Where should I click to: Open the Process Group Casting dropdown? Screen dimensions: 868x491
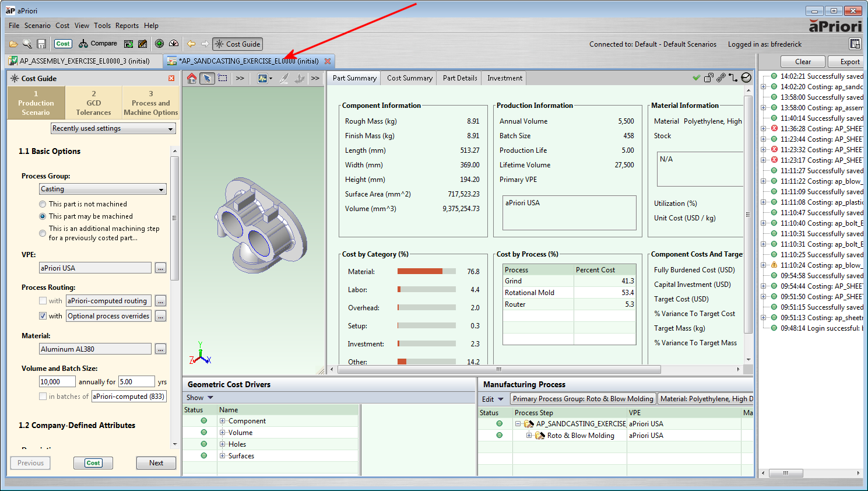tap(103, 189)
